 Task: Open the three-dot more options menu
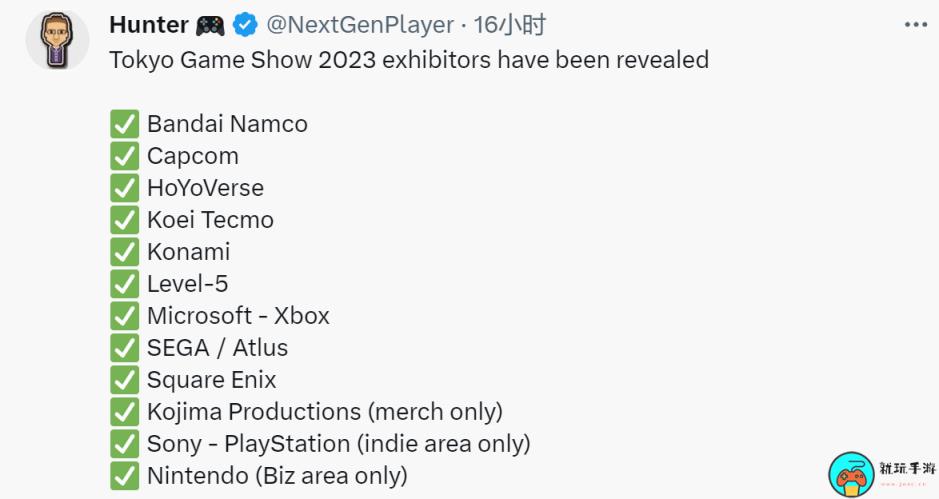916,25
